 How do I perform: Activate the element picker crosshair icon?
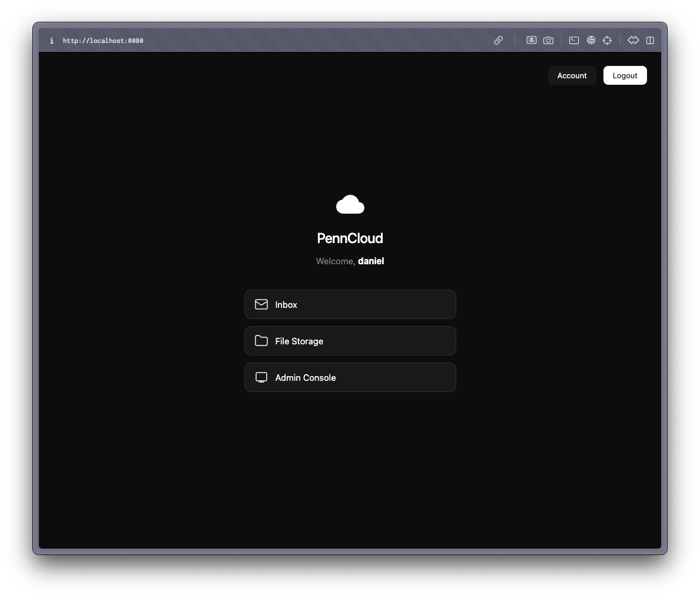[x=607, y=40]
